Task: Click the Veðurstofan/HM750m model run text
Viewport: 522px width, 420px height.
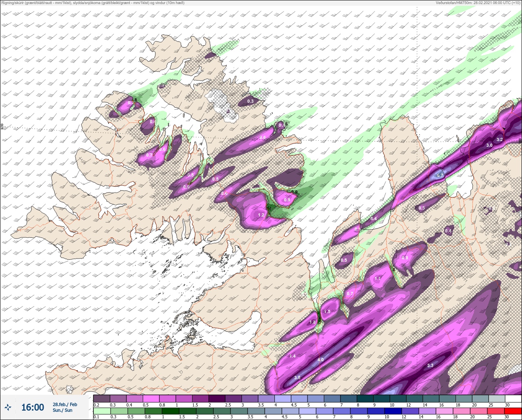Action: pyautogui.click(x=478, y=3)
